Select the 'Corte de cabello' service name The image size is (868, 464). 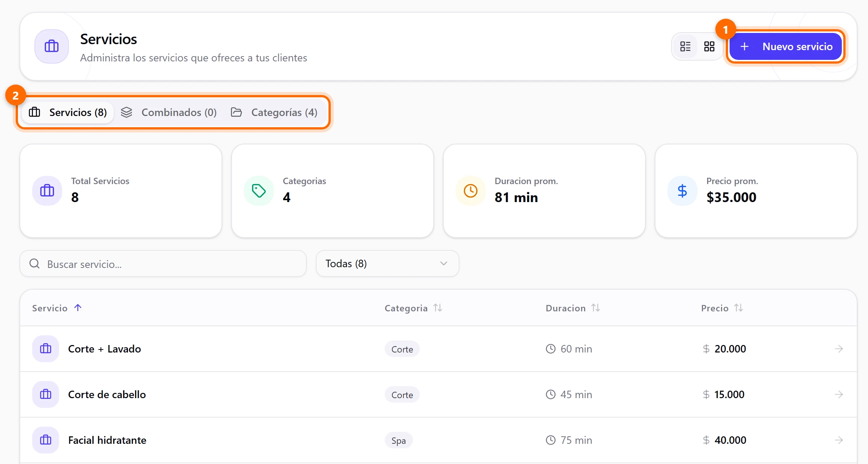coord(107,394)
